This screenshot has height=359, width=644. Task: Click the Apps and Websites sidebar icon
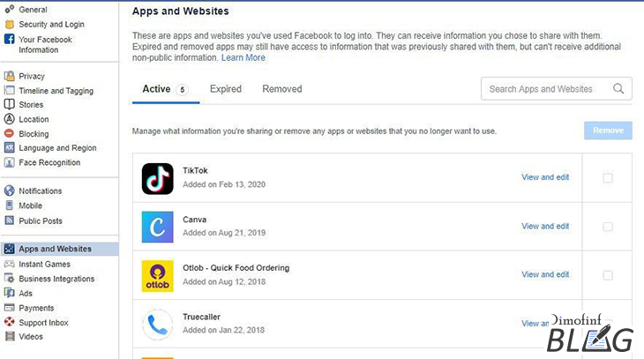pos(9,249)
